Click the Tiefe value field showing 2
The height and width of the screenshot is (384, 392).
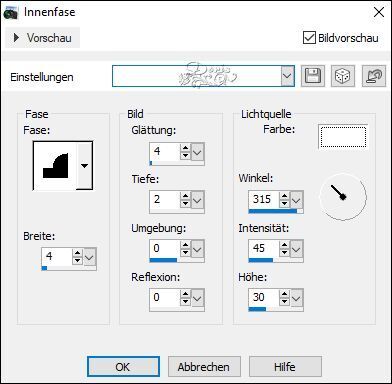pyautogui.click(x=165, y=201)
